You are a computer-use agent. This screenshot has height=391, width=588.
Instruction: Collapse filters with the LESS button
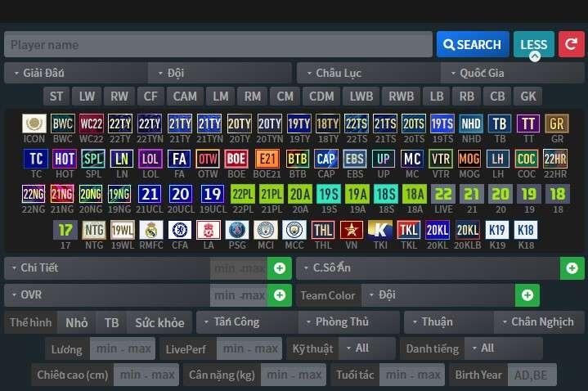tap(534, 45)
